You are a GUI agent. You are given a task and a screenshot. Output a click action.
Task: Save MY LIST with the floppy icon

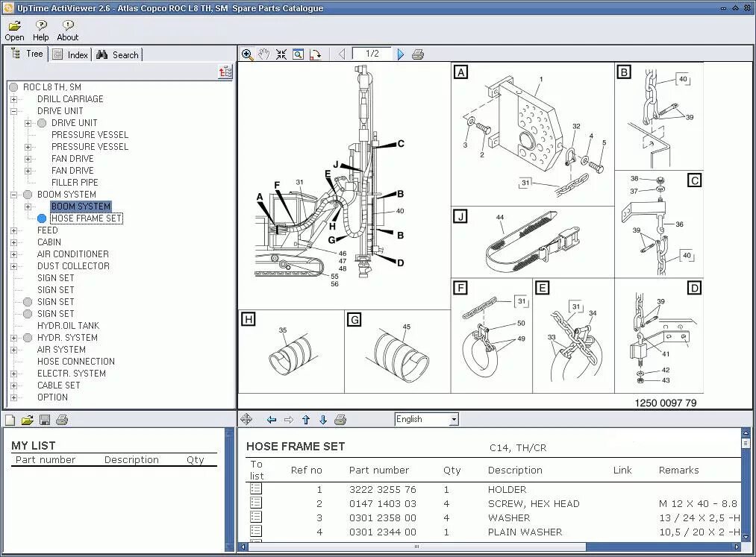(45, 419)
